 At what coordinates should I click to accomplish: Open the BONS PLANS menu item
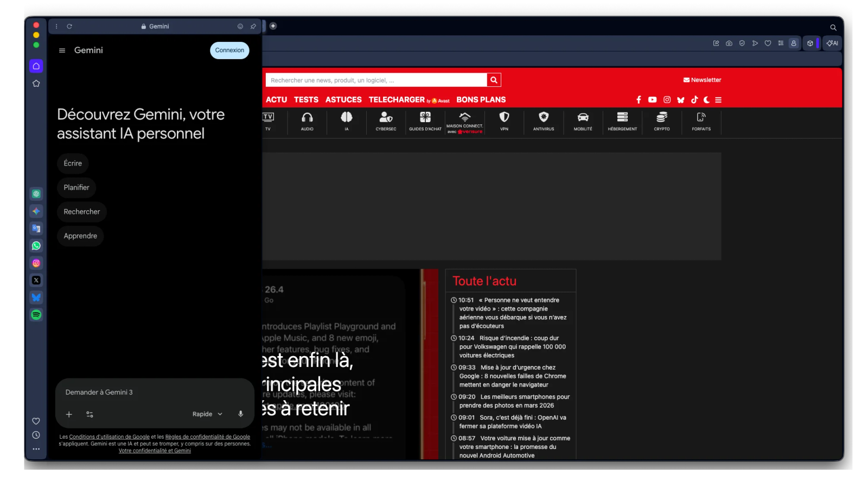pos(481,100)
